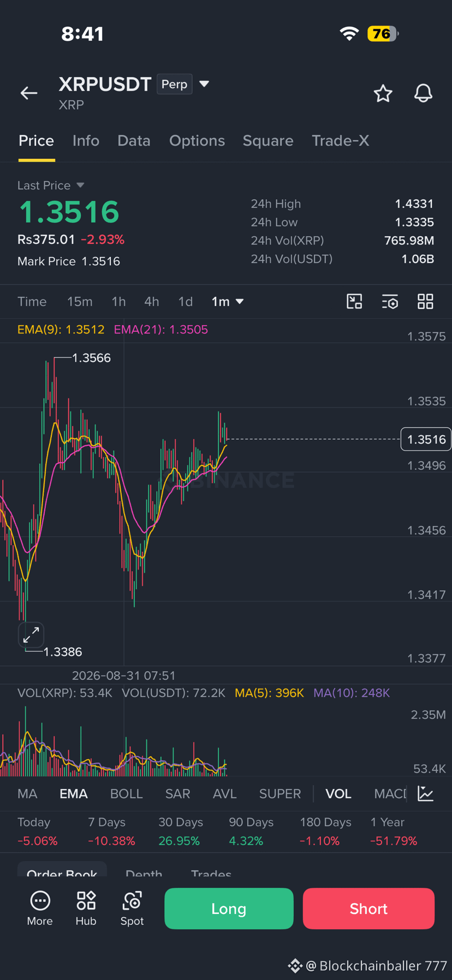Expand the chart to fullscreen
452x980 pixels.
coord(31,635)
